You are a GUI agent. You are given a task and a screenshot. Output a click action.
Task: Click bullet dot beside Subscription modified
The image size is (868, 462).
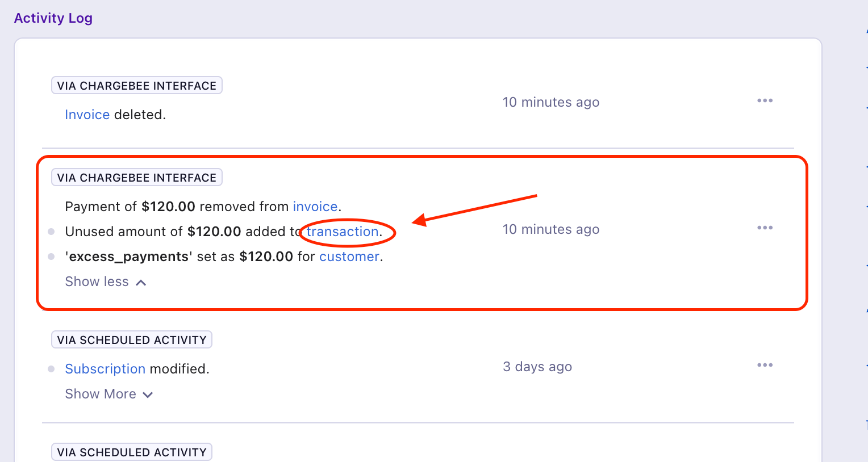(x=51, y=369)
